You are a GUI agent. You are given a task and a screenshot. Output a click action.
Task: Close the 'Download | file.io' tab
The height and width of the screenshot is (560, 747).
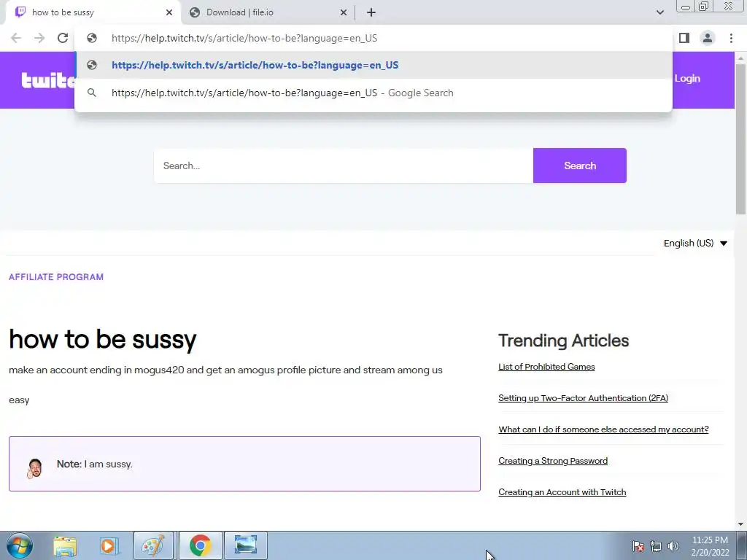pyautogui.click(x=344, y=12)
